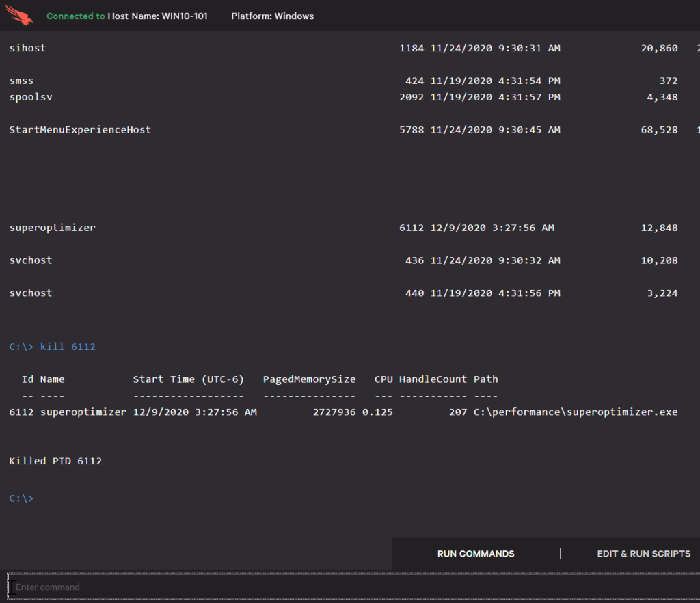The height and width of the screenshot is (603, 700).
Task: Click the spoolsv process entry
Action: click(31, 97)
